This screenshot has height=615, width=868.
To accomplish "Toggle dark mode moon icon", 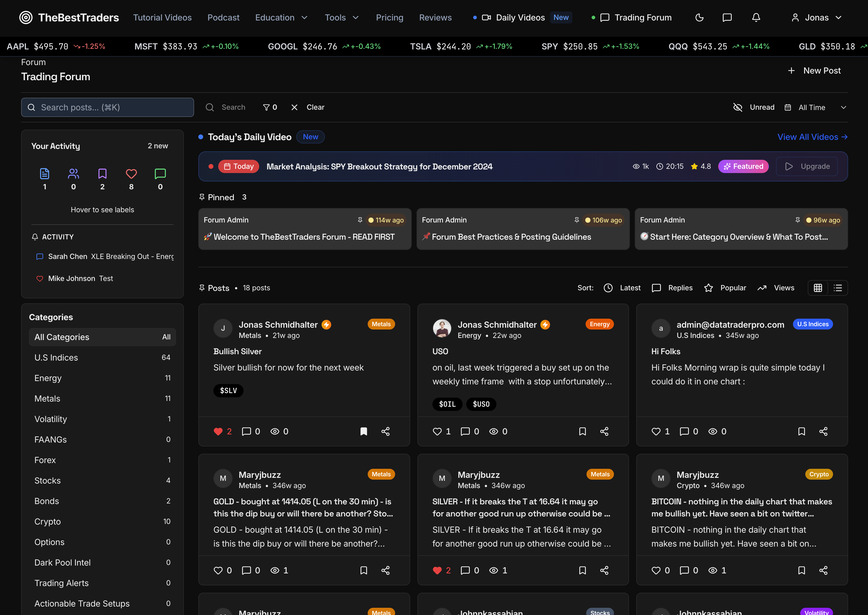I will 699,17.
